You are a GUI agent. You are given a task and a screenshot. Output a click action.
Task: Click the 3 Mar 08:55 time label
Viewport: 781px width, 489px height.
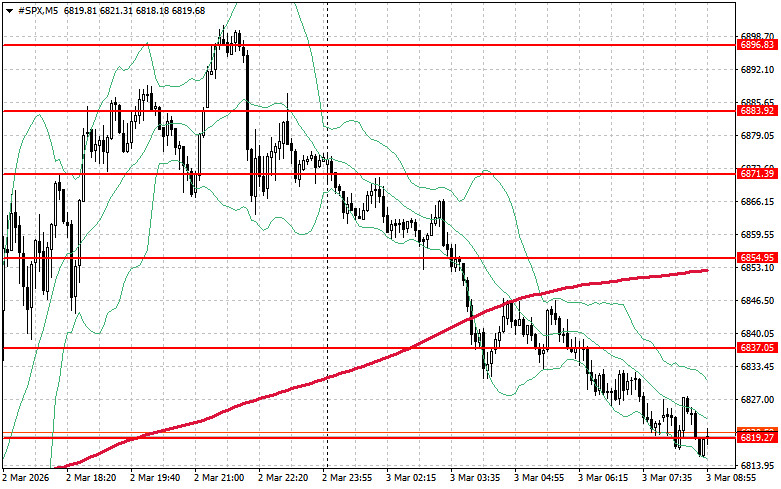(732, 478)
